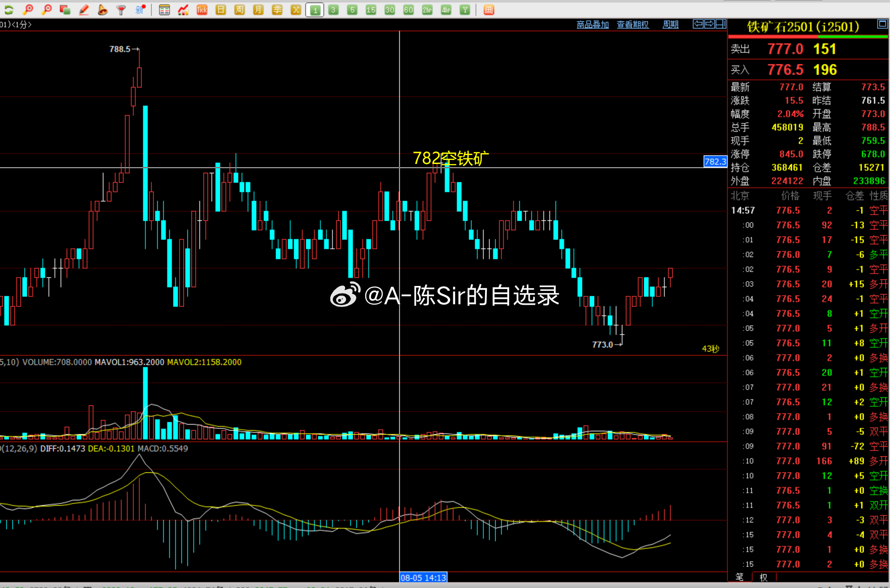The image size is (890, 588).
Task: Click the 总手 value 458019
Action: pyautogui.click(x=787, y=127)
